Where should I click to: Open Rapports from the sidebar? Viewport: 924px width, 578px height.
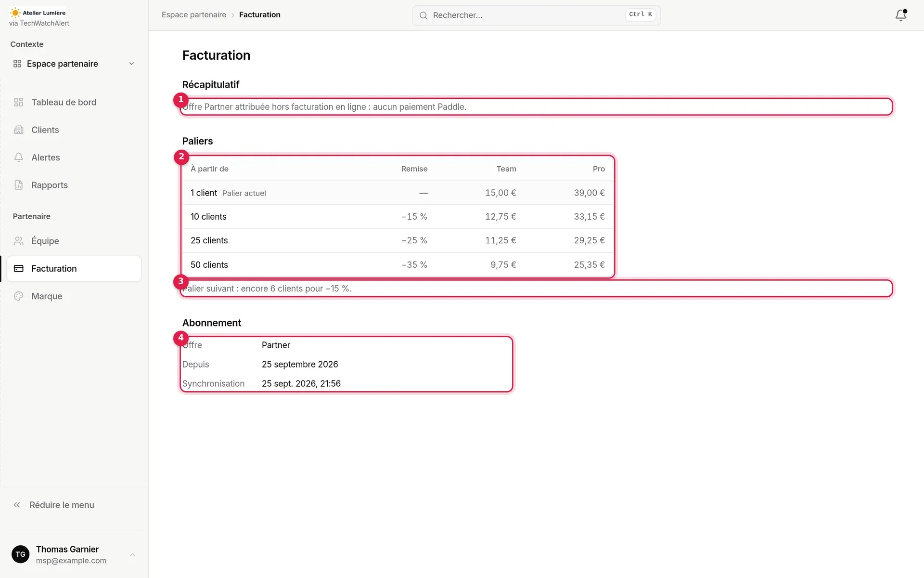(x=74, y=185)
